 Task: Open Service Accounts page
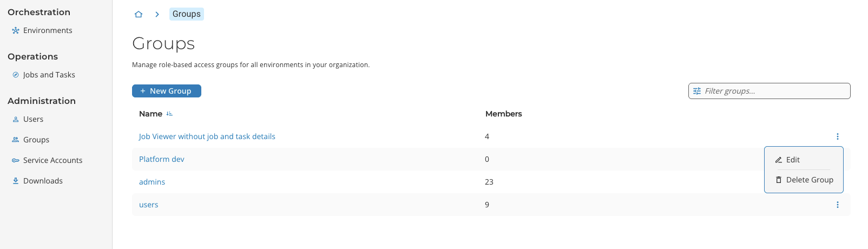click(52, 160)
